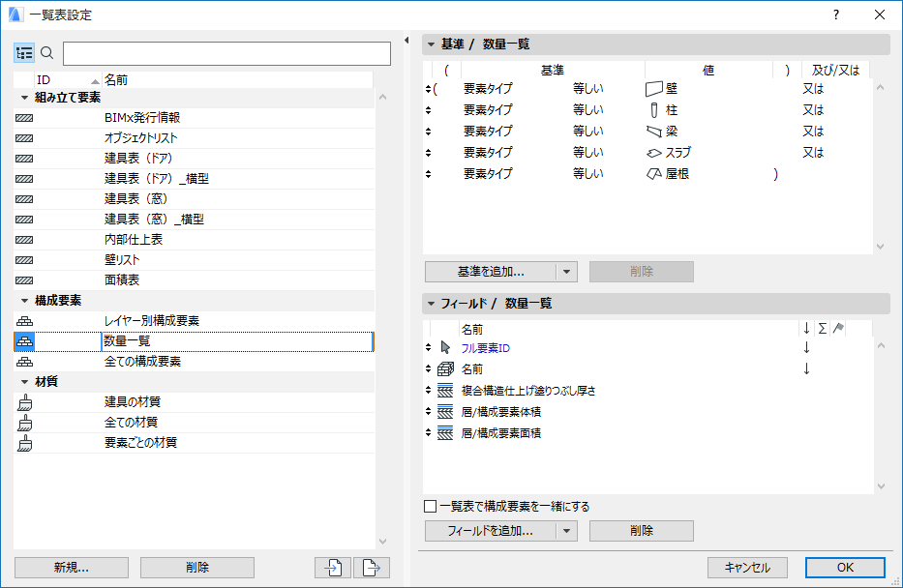Confirm with the OK button
This screenshot has width=903, height=588.
(x=845, y=568)
